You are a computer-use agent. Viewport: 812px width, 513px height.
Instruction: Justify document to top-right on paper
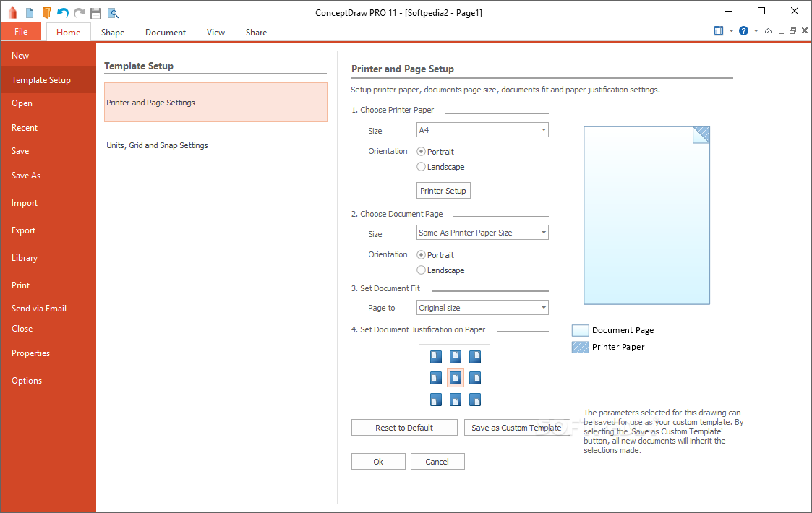click(475, 357)
